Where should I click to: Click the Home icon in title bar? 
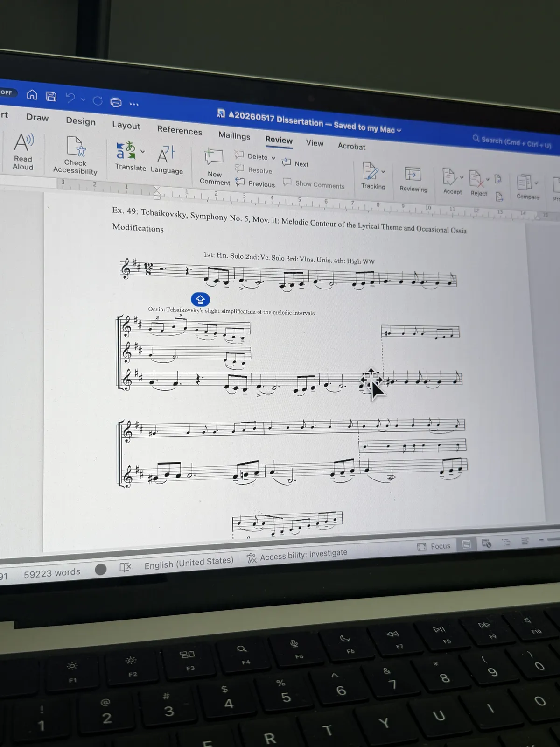[32, 95]
